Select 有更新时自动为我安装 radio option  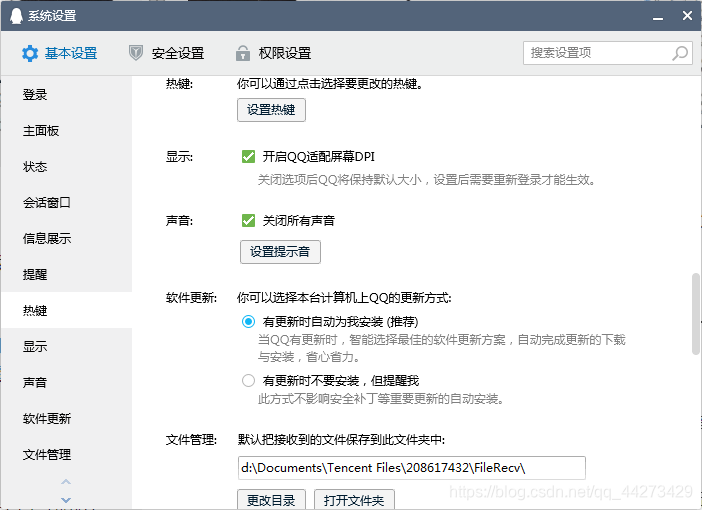(248, 321)
